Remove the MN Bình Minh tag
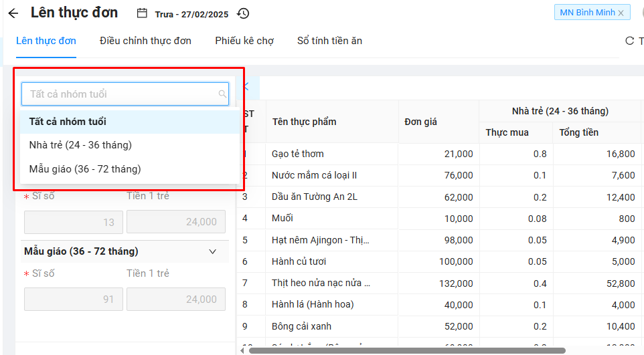Viewport: 644px width, 355px height. point(621,13)
